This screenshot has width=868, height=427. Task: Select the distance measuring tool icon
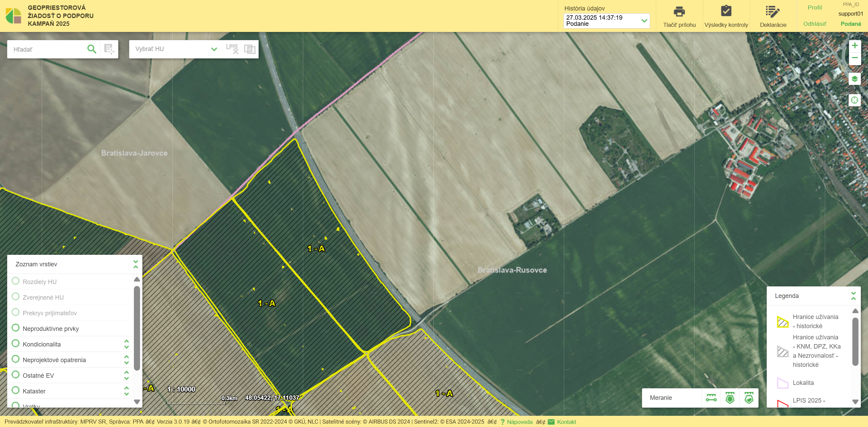point(711,398)
